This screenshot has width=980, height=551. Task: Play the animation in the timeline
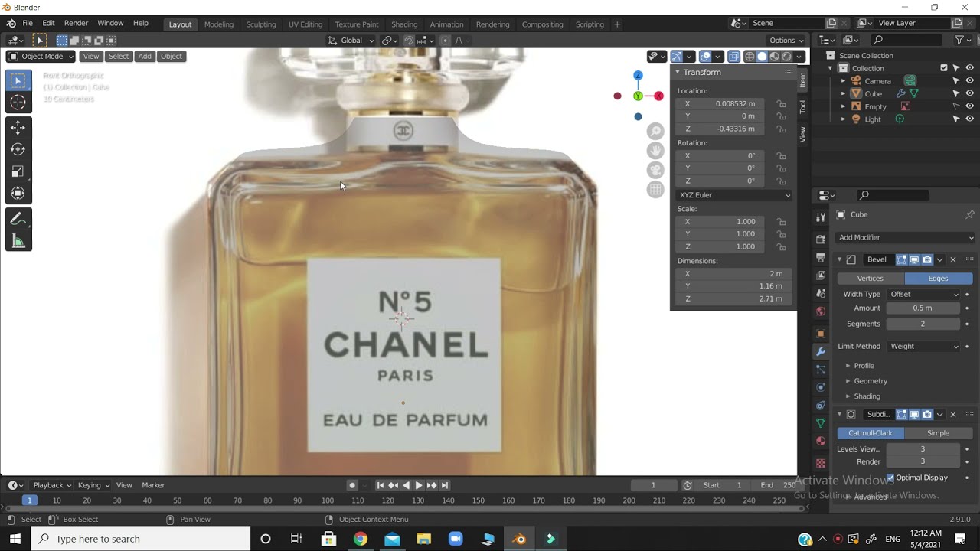419,485
